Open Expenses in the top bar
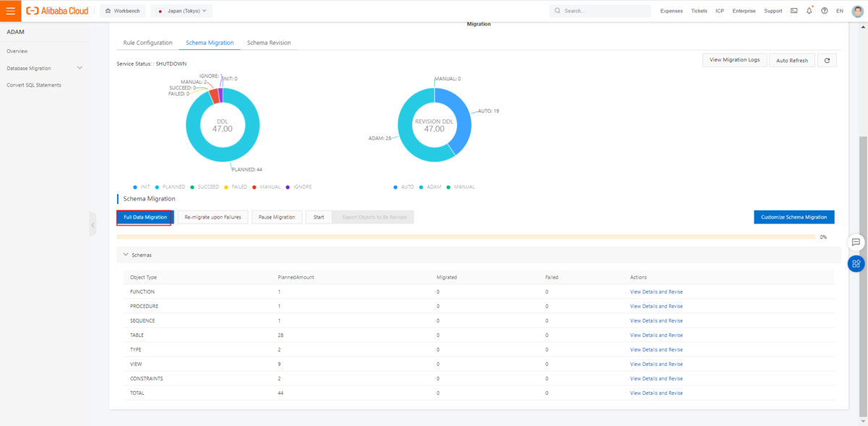868x426 pixels. [x=671, y=11]
